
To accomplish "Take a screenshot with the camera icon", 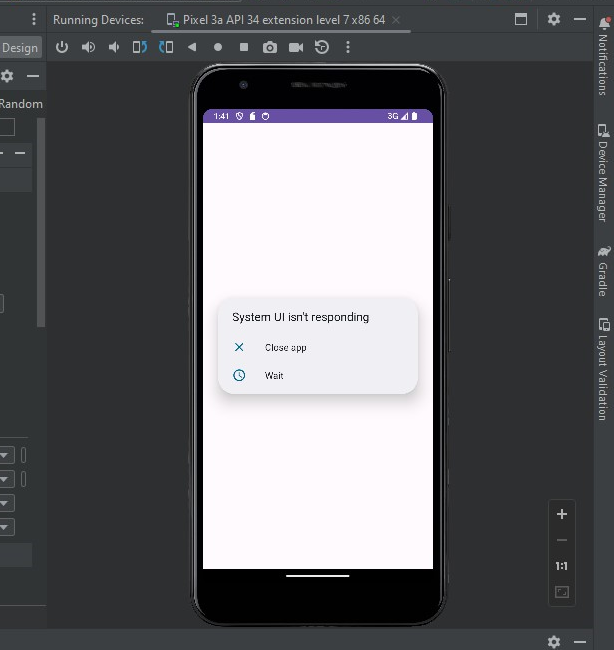I will click(x=270, y=47).
